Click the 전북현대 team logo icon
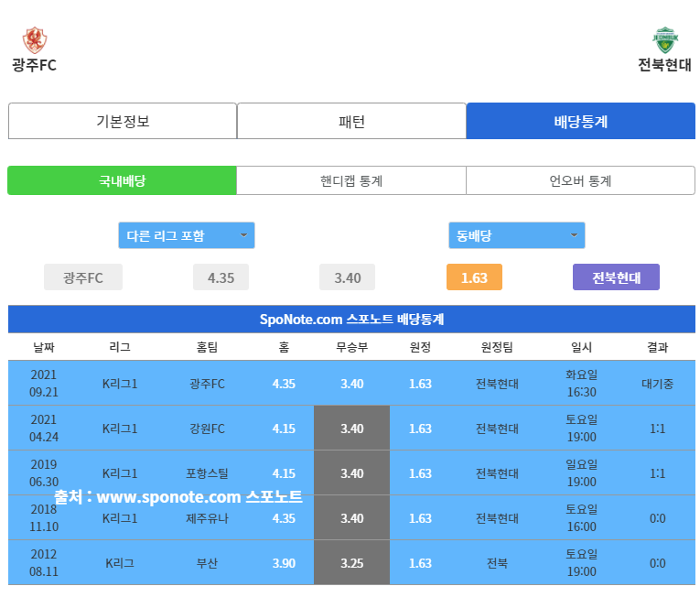Viewport: 700px width, 608px height. coord(664,40)
